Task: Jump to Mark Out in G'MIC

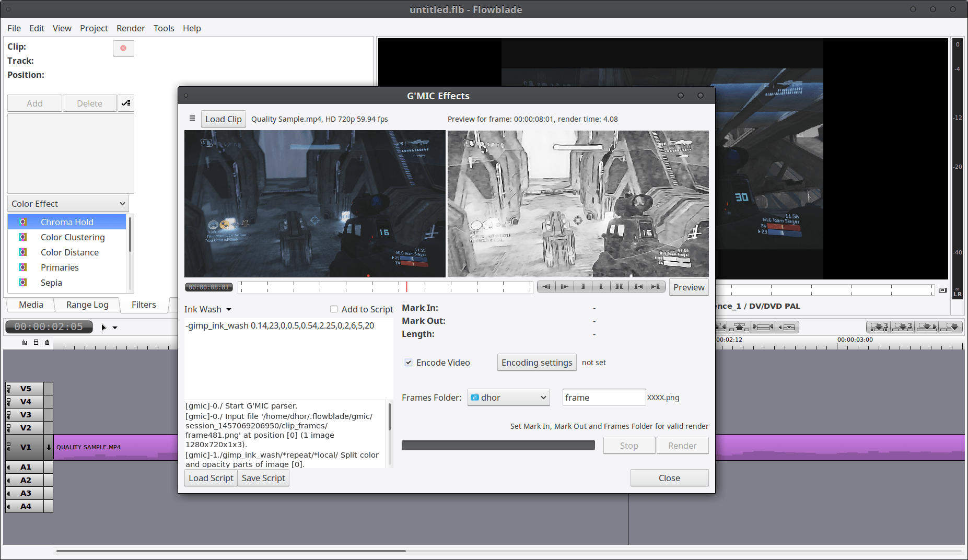Action: click(656, 286)
